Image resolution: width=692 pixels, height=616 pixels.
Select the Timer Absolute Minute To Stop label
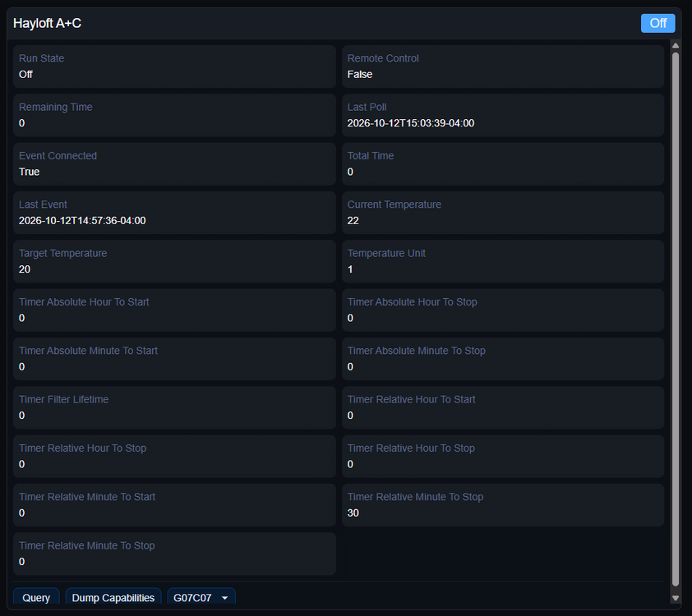point(416,351)
